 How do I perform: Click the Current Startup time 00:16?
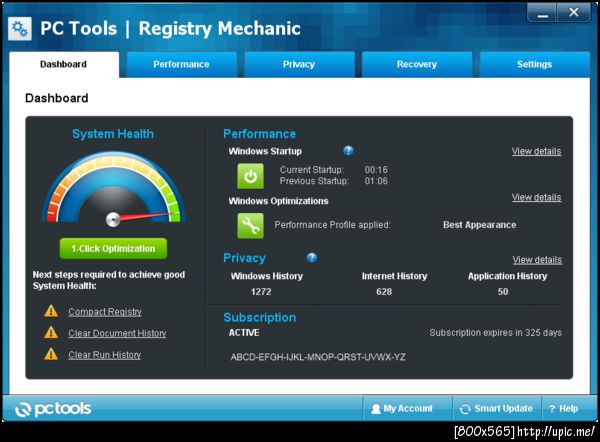pos(376,170)
